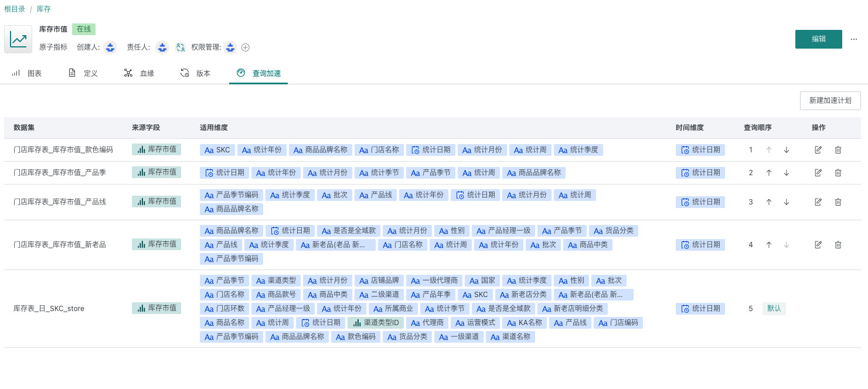Click the 编辑 button

click(x=818, y=39)
